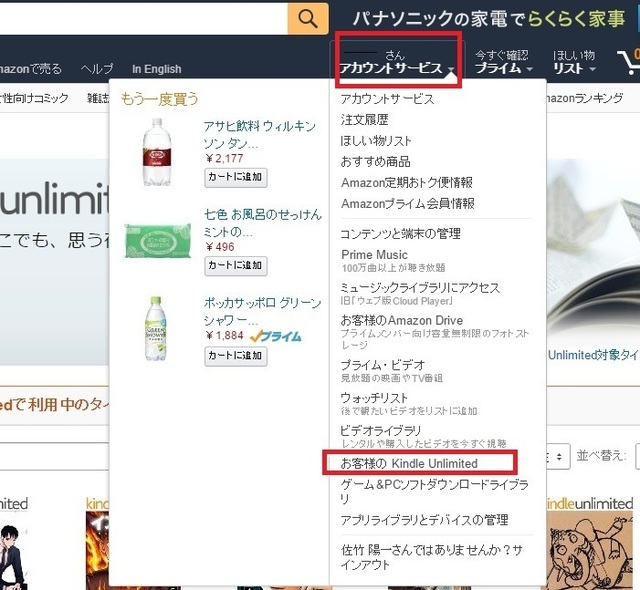640x590 pixels.
Task: Open the sketch manga cover thumbnail
Action: click(x=591, y=551)
